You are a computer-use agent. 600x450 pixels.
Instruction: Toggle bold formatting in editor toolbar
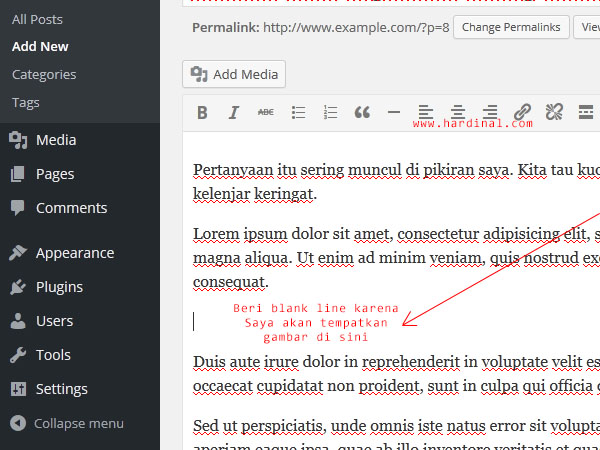pos(202,112)
